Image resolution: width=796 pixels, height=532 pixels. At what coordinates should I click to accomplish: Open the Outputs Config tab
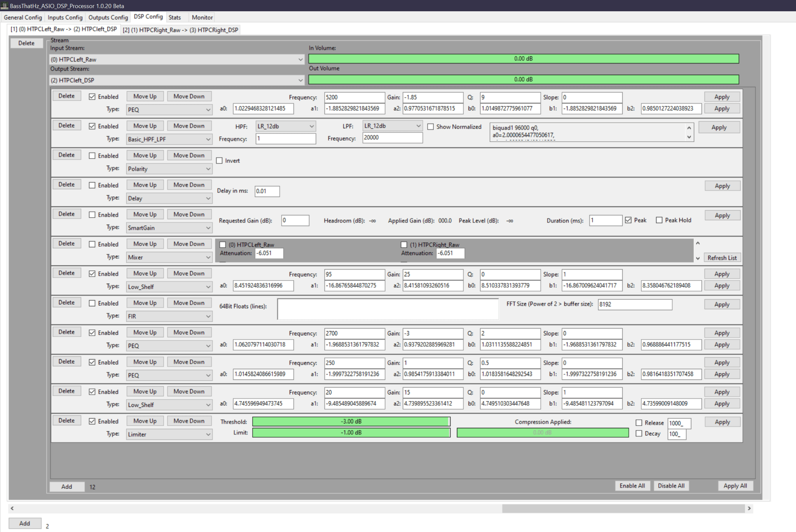point(108,17)
